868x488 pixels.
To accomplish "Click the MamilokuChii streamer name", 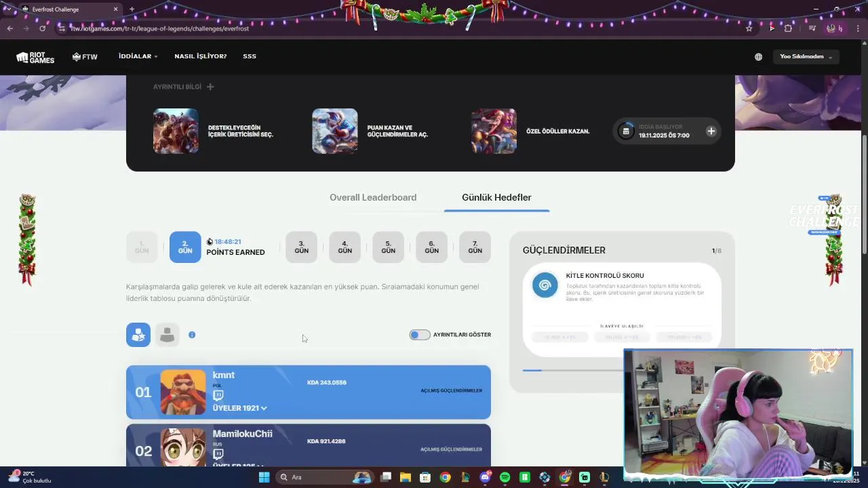I will click(242, 434).
